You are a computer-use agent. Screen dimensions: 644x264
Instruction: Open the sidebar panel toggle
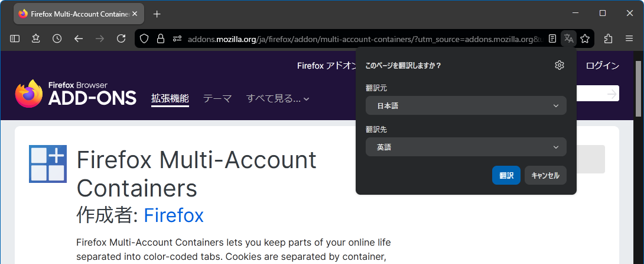click(15, 38)
